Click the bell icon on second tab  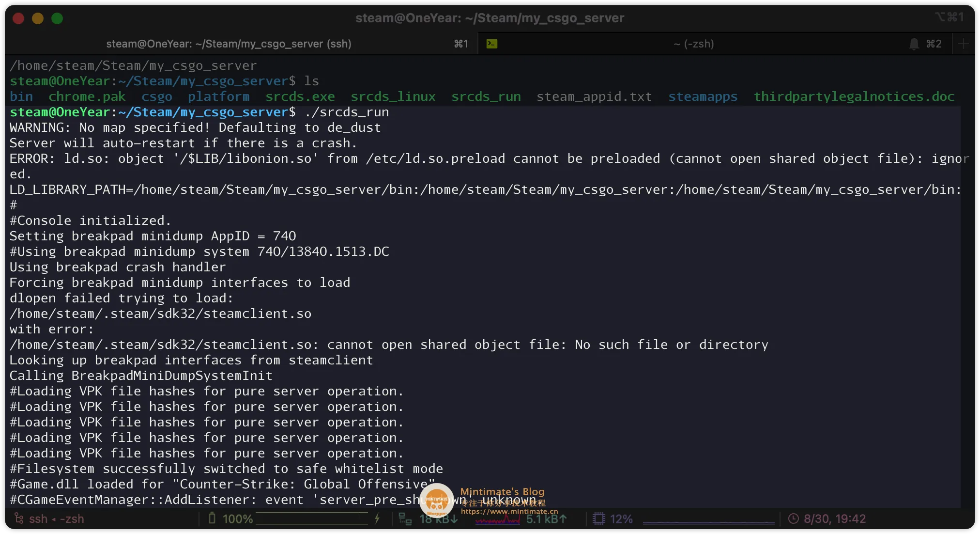click(x=914, y=44)
